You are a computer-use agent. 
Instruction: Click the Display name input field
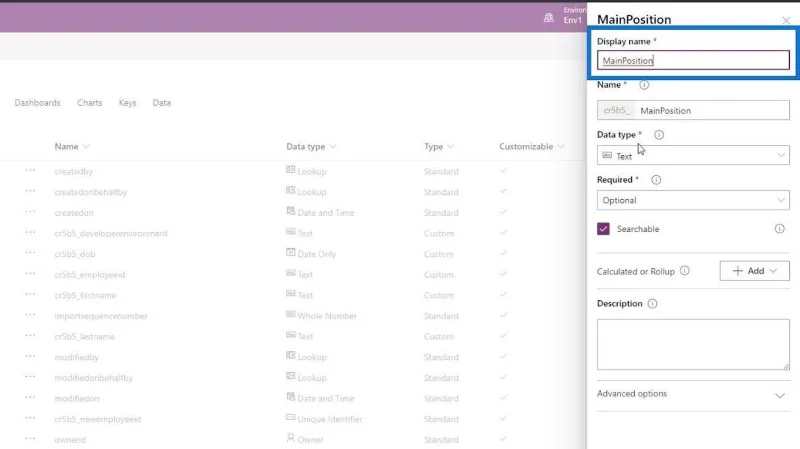point(693,60)
